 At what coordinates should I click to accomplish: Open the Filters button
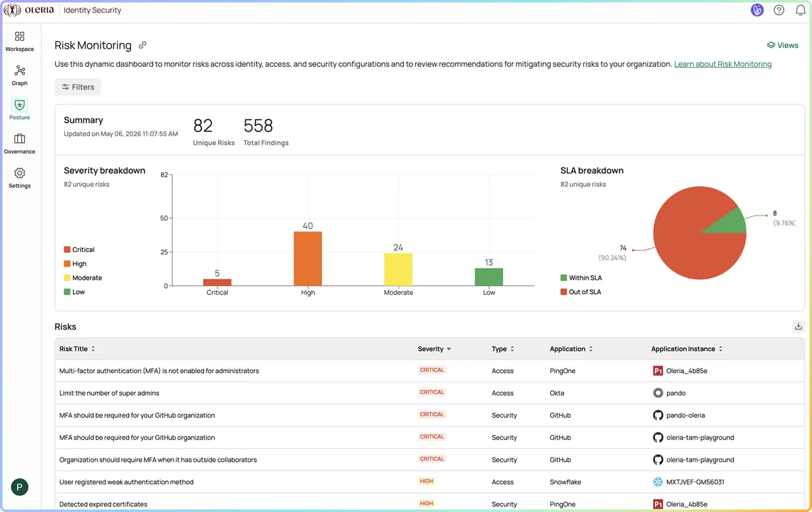coord(78,87)
